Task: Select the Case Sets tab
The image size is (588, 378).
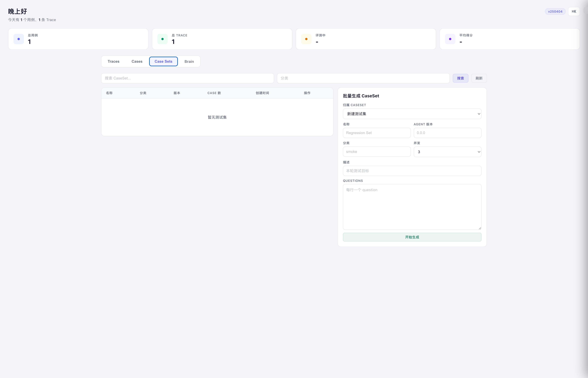Action: tap(163, 61)
